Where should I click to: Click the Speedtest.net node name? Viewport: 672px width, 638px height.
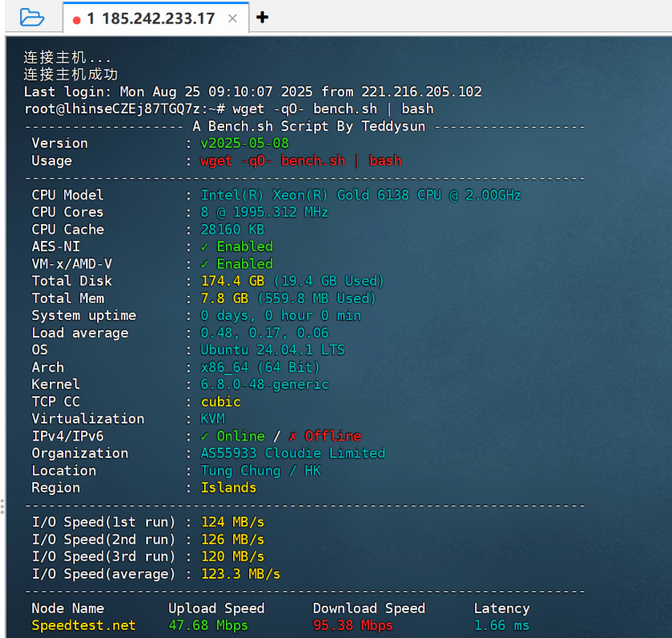84,625
